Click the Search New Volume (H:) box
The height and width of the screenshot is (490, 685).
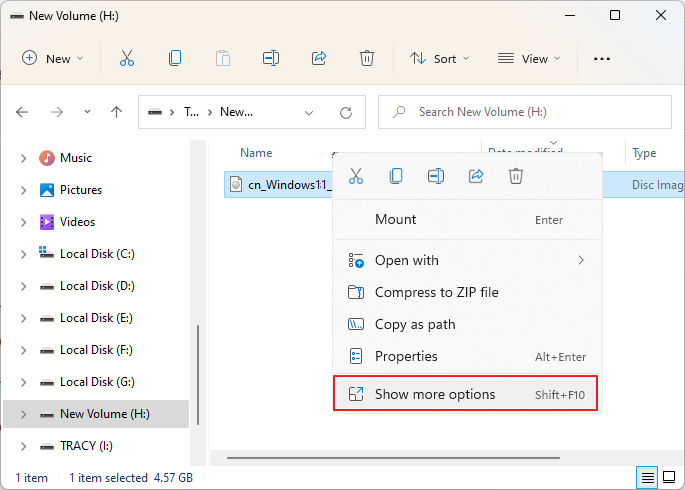[x=525, y=112]
